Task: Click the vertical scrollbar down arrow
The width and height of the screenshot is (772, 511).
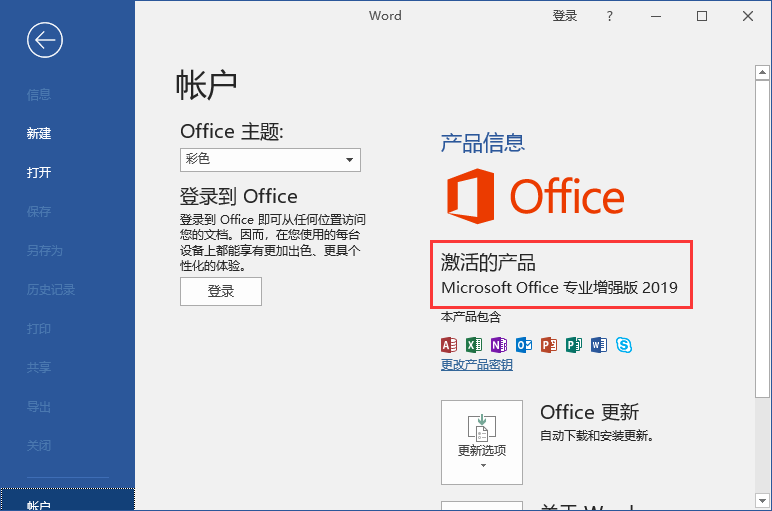Action: [x=762, y=502]
